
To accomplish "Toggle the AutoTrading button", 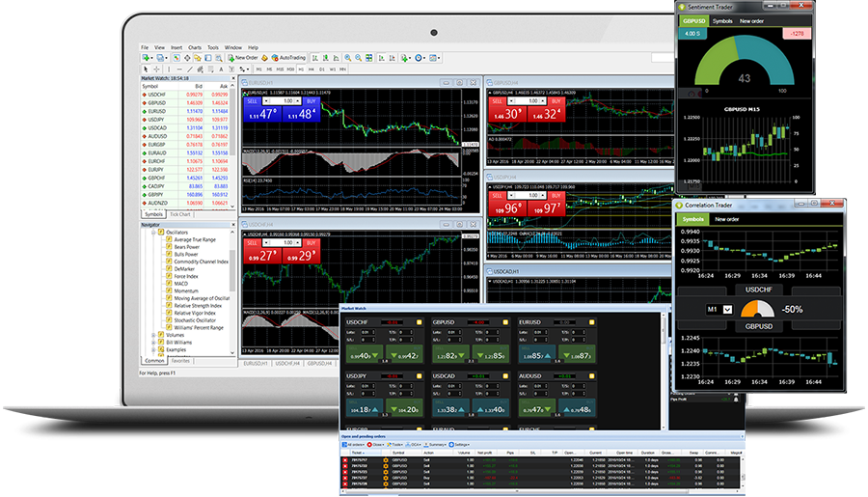I will pyautogui.click(x=288, y=58).
